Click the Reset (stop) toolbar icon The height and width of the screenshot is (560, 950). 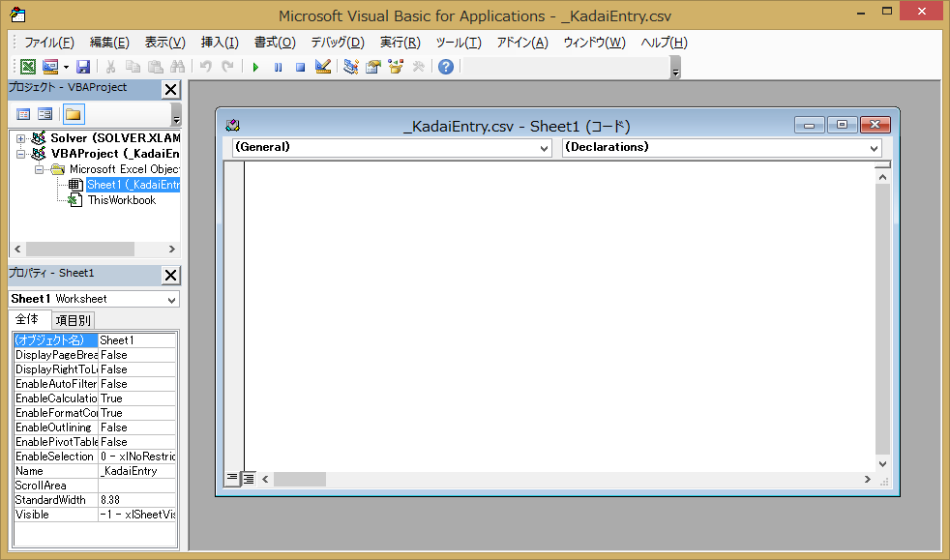pos(300,67)
